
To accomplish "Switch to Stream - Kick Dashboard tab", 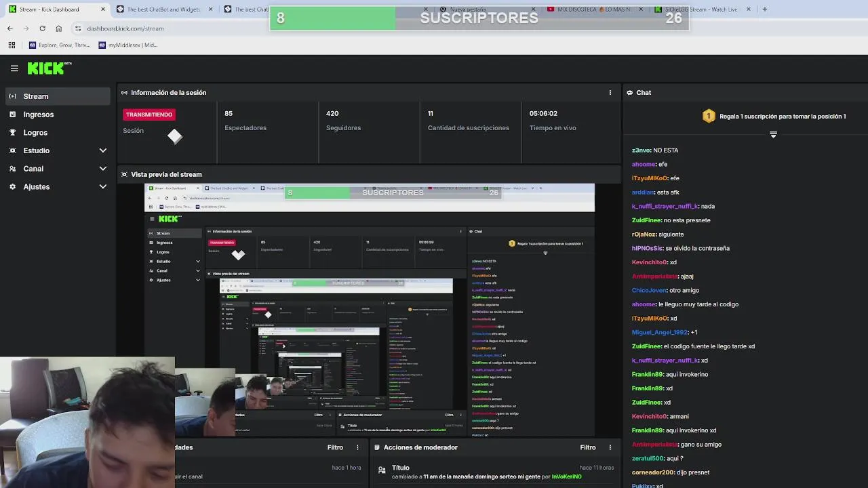I will click(x=56, y=9).
